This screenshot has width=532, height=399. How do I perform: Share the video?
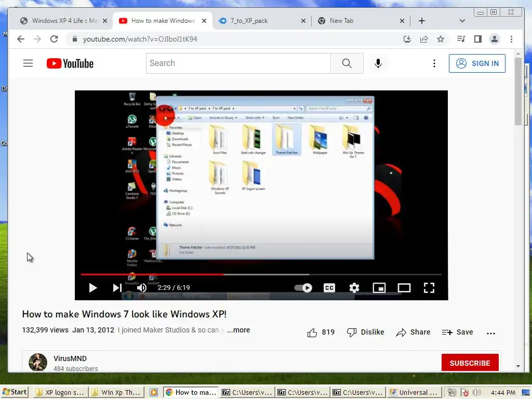coord(413,332)
